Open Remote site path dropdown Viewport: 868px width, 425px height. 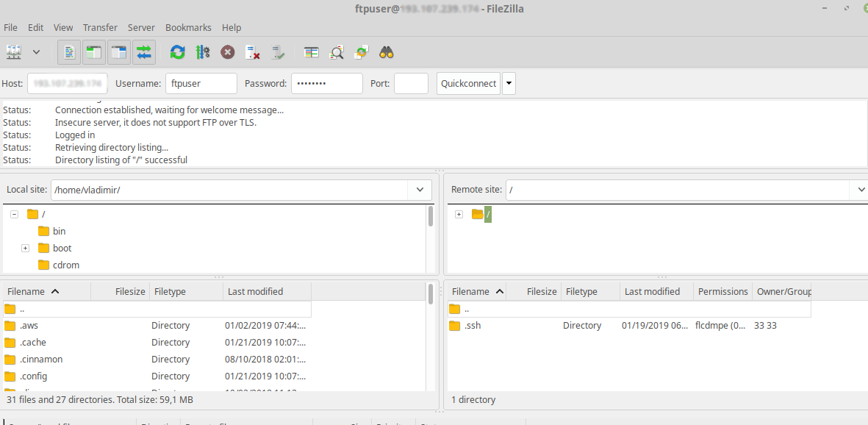[x=861, y=190]
